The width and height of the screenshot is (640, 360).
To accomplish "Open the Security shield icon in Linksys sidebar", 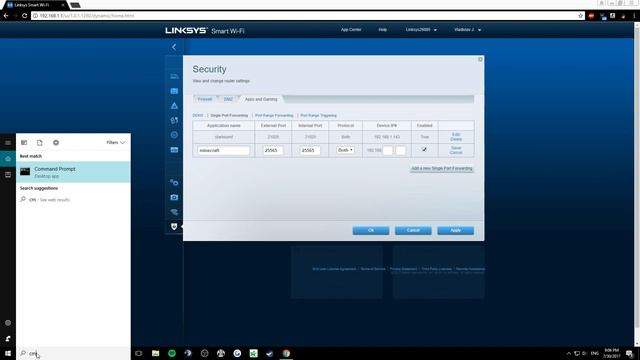I will (x=174, y=227).
